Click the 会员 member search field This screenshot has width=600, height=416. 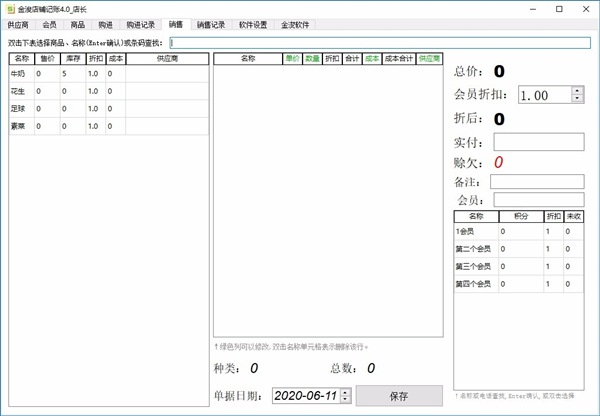coord(538,200)
